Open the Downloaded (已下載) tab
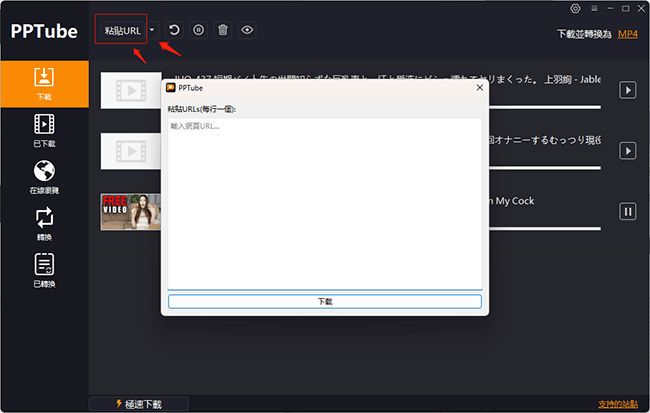Image resolution: width=650 pixels, height=413 pixels. click(x=44, y=131)
